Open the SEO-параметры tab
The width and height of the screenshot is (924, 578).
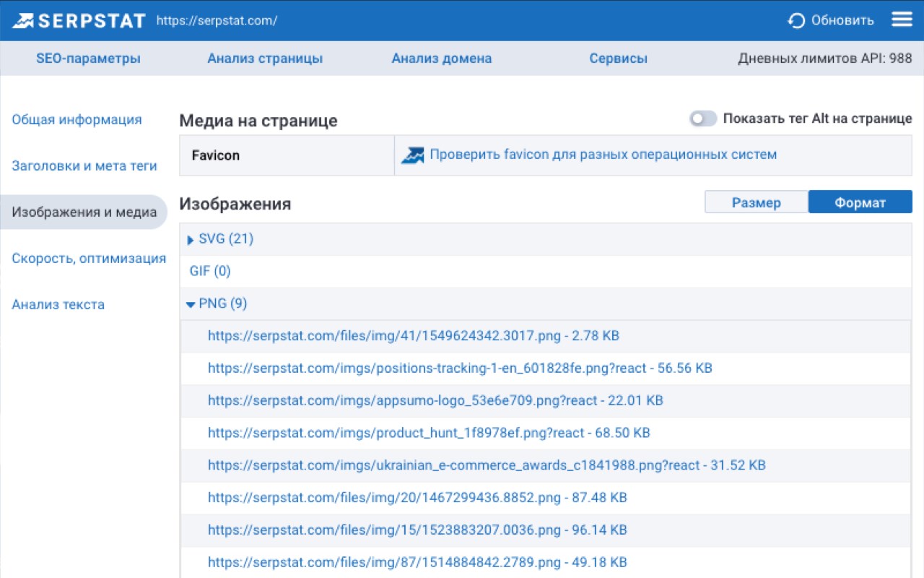click(88, 59)
